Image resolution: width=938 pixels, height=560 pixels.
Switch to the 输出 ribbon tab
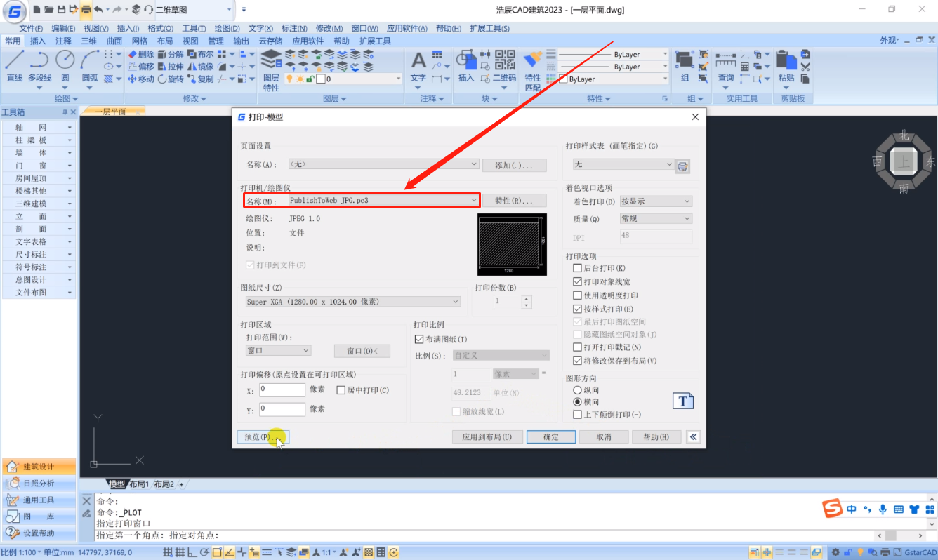click(x=242, y=41)
